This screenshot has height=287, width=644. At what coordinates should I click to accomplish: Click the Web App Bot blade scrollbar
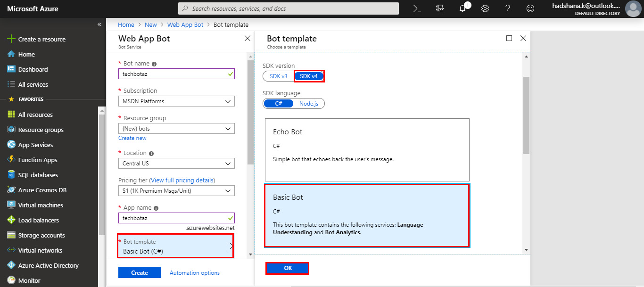tap(250, 113)
